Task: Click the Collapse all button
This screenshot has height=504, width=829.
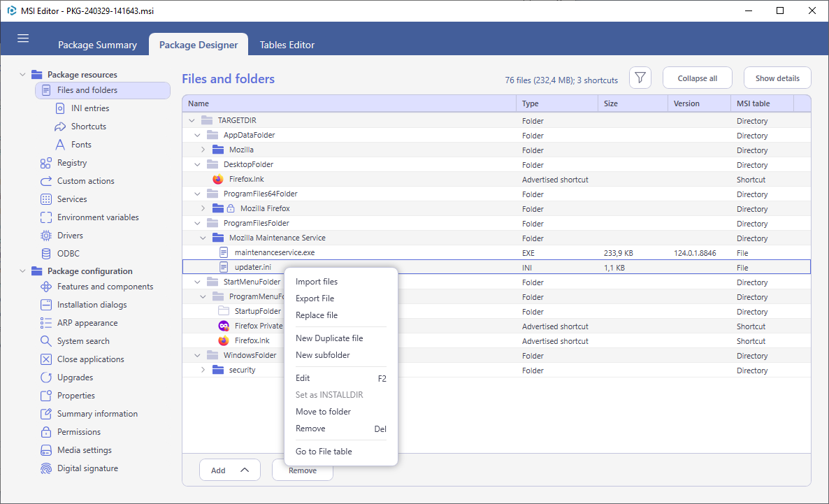Action: click(x=698, y=78)
